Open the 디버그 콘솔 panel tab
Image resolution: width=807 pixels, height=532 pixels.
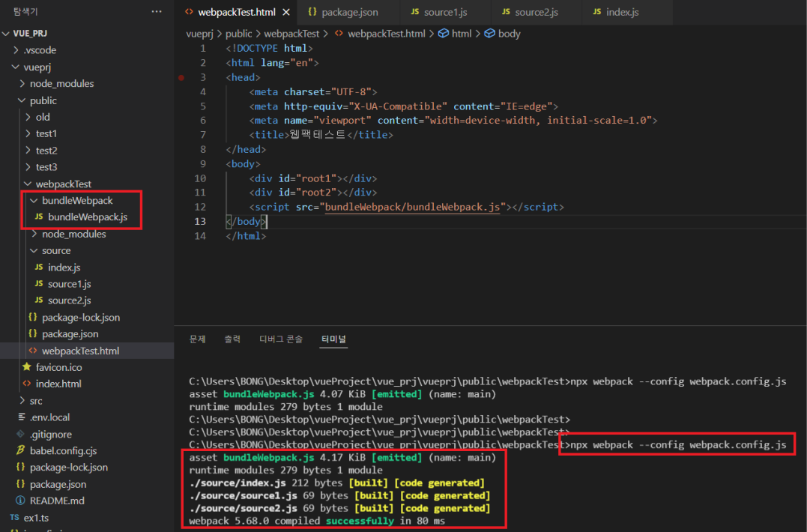281,339
